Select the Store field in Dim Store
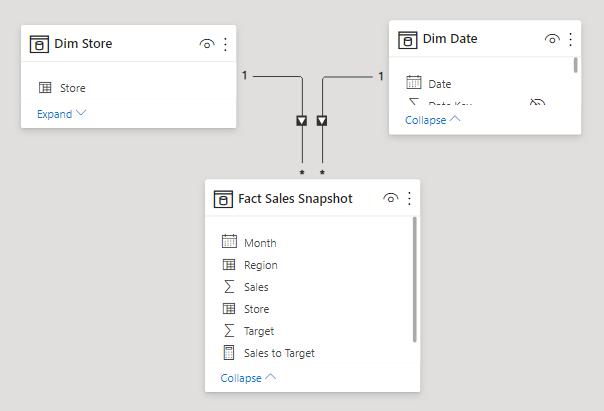The width and height of the screenshot is (604, 411). click(72, 88)
